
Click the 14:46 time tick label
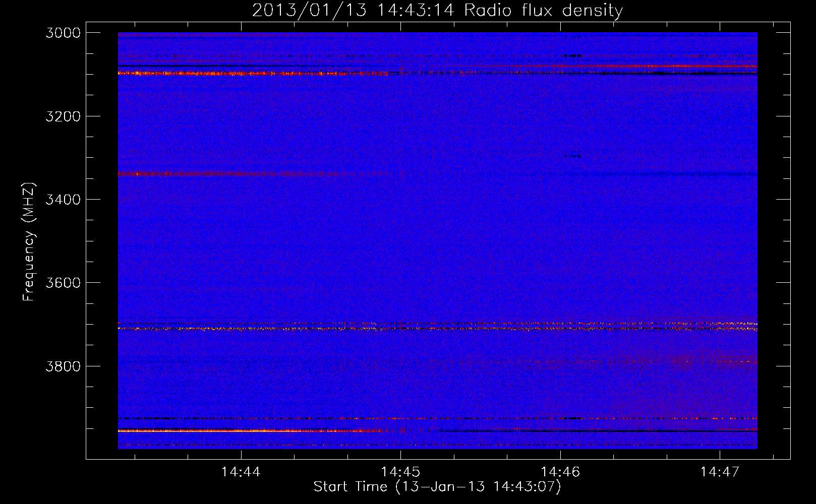(560, 472)
